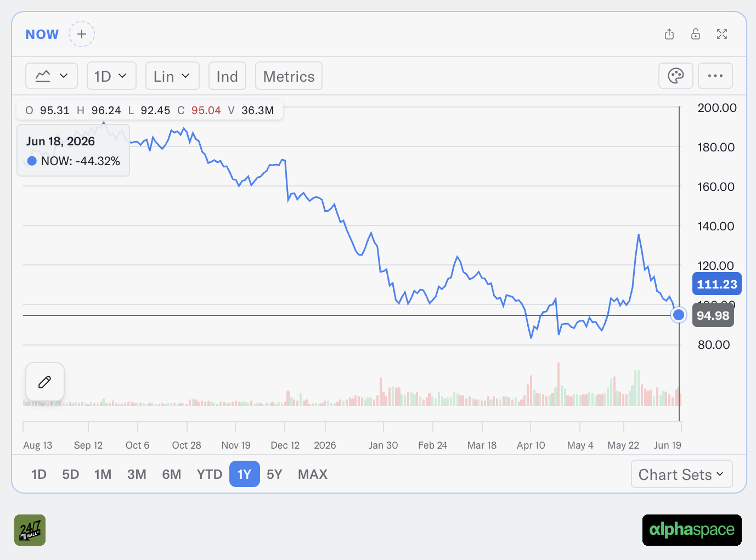Click the May 22 date axis label

click(x=623, y=445)
